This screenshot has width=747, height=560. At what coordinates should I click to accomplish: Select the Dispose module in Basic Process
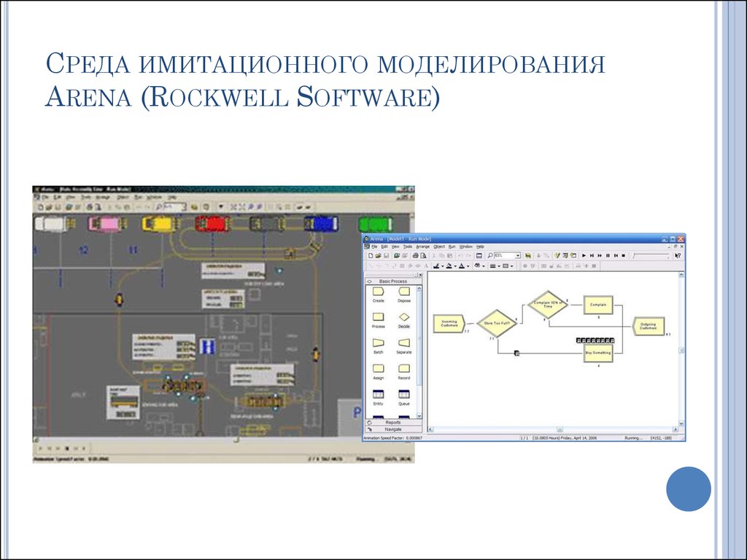(x=404, y=295)
